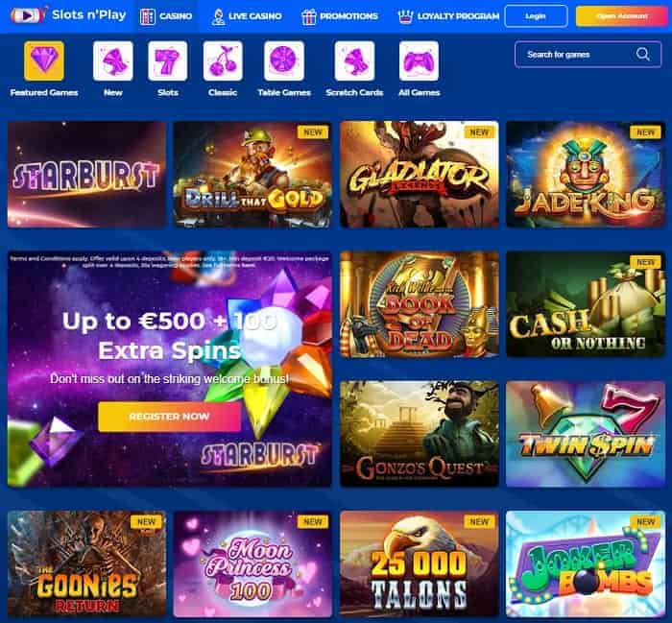Open the Twin Spin game thumbnail
The width and height of the screenshot is (672, 623).
tap(586, 434)
